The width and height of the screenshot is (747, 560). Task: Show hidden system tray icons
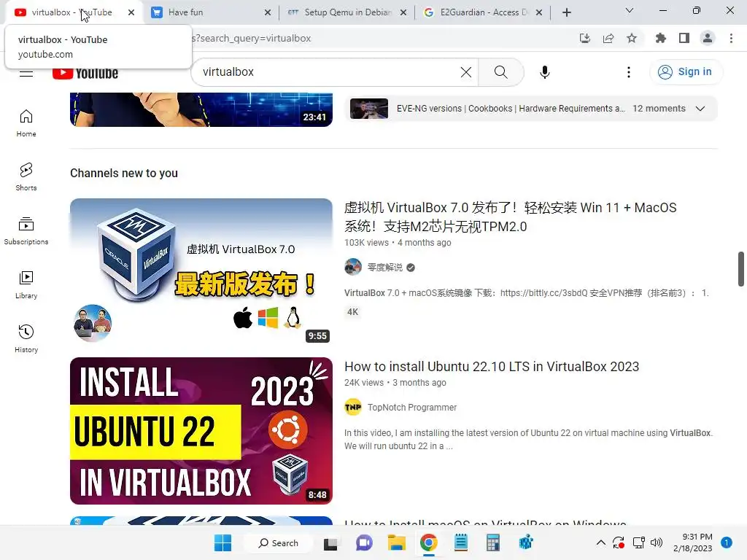[x=601, y=542]
